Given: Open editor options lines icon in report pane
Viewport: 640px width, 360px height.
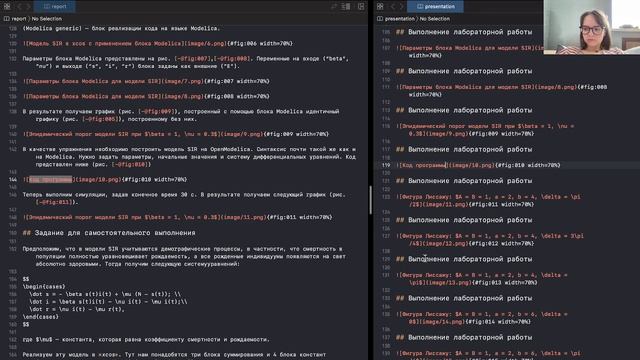Looking at the screenshot, I should coord(346,6).
